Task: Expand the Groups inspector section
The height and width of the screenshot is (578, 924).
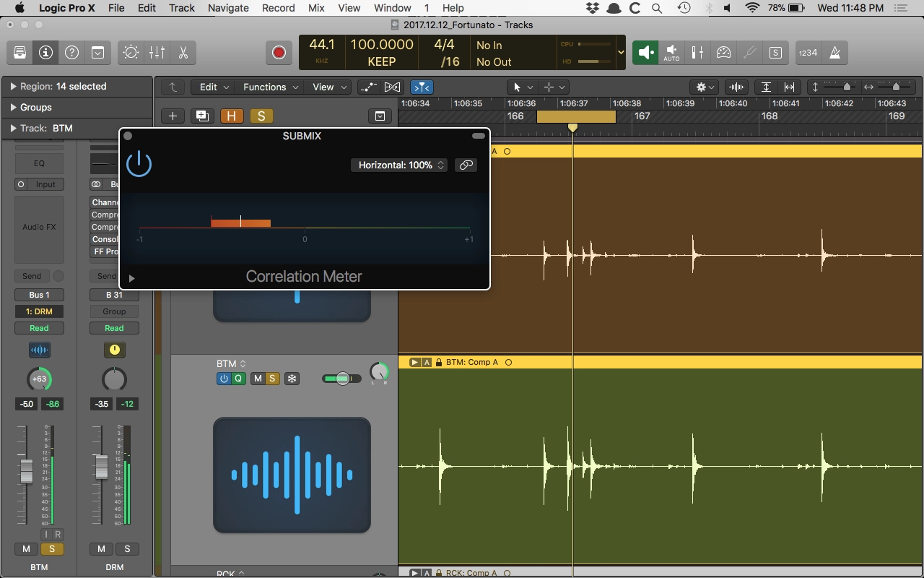Action: click(x=13, y=107)
